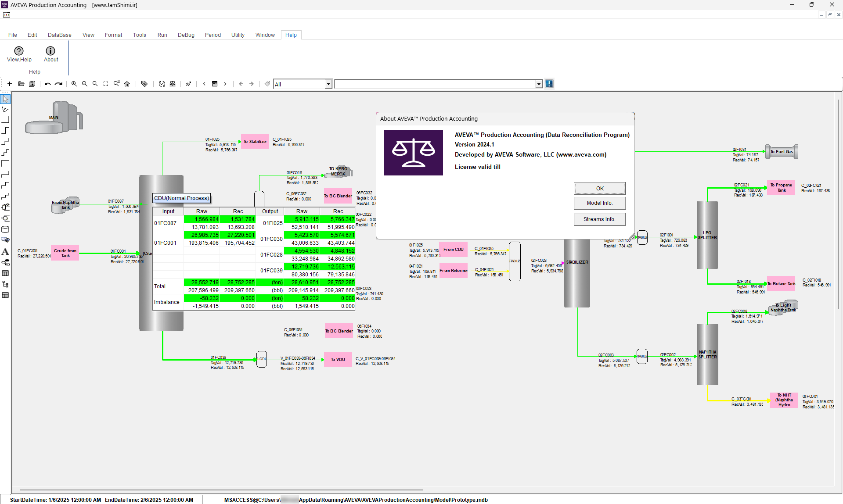The image size is (843, 504).
Task: Open the Edit menu
Action: tap(32, 35)
